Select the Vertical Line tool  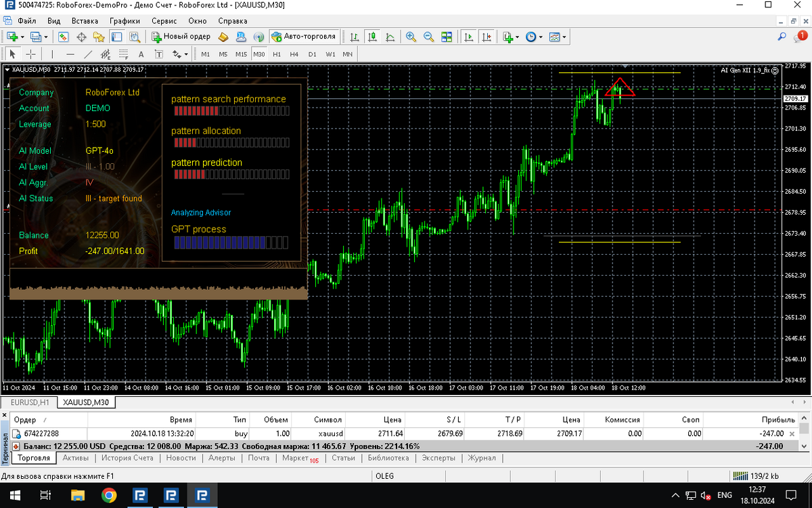(x=52, y=54)
